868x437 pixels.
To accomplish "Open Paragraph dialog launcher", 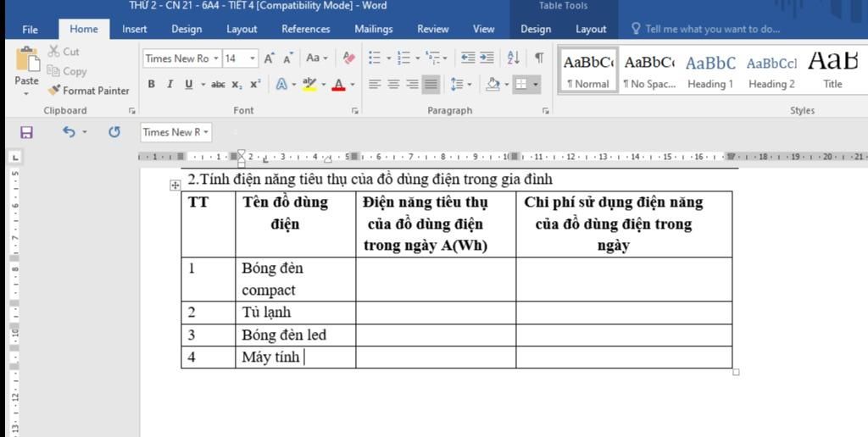I will (x=546, y=111).
